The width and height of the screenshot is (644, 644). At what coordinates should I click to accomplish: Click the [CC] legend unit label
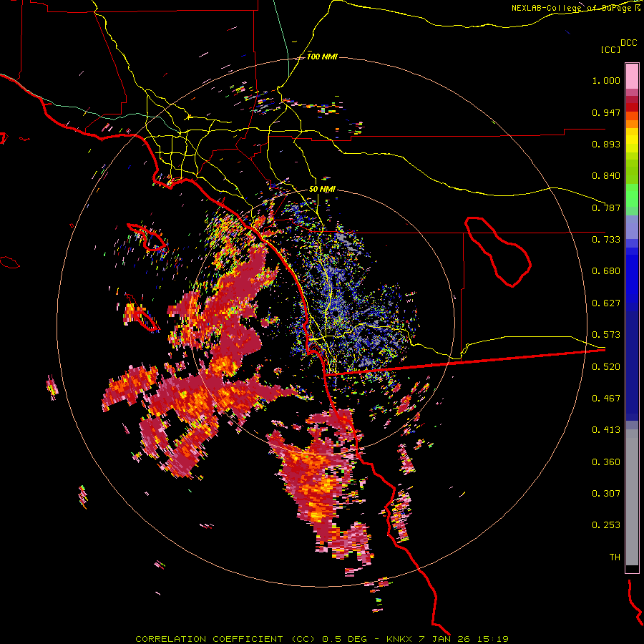pyautogui.click(x=610, y=49)
